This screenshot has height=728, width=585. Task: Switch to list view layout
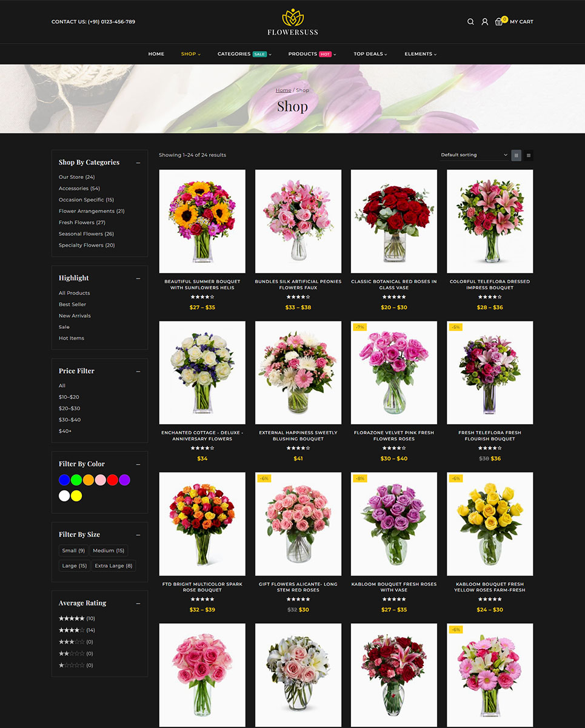[529, 155]
